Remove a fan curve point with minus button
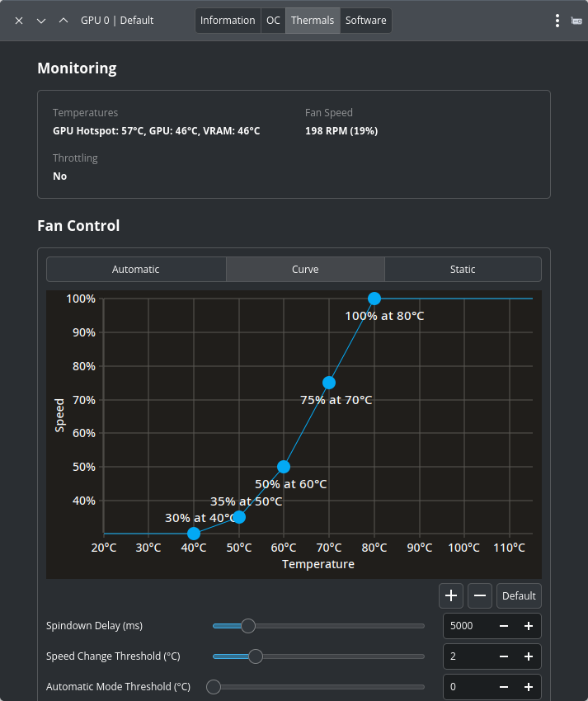The image size is (588, 701). point(480,595)
